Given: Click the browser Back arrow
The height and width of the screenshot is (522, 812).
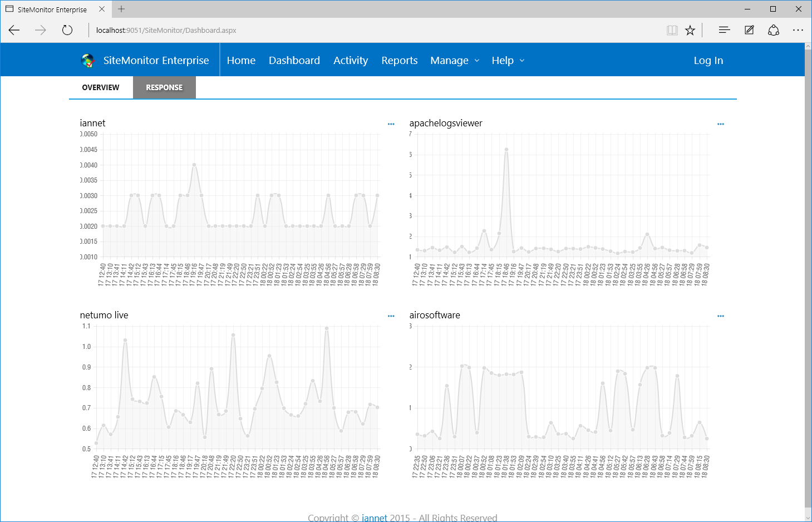Looking at the screenshot, I should 14,30.
